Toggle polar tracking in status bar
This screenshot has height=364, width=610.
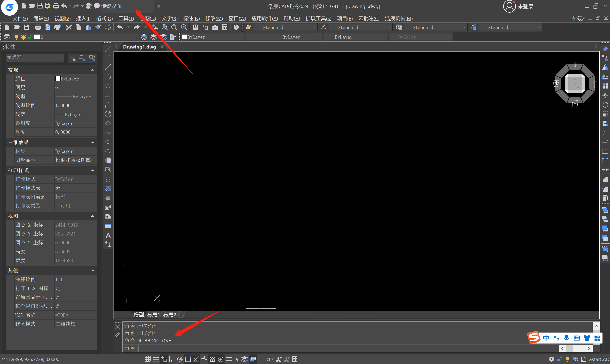click(180, 359)
